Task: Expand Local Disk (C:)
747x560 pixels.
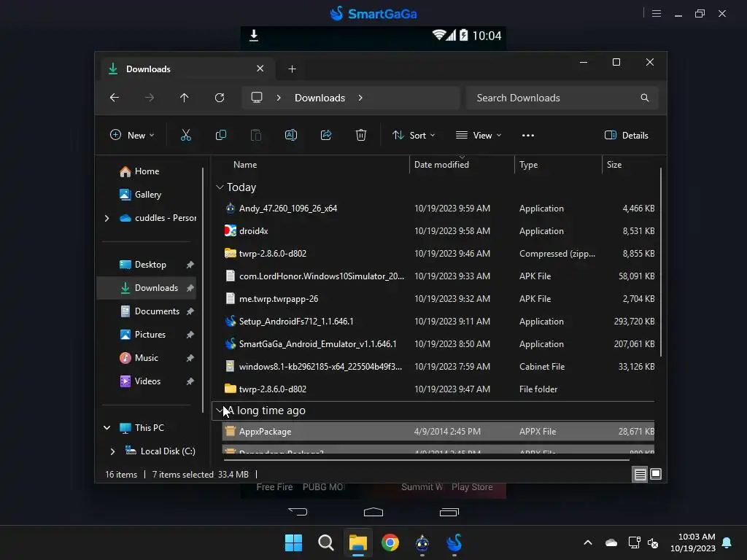Action: point(112,451)
